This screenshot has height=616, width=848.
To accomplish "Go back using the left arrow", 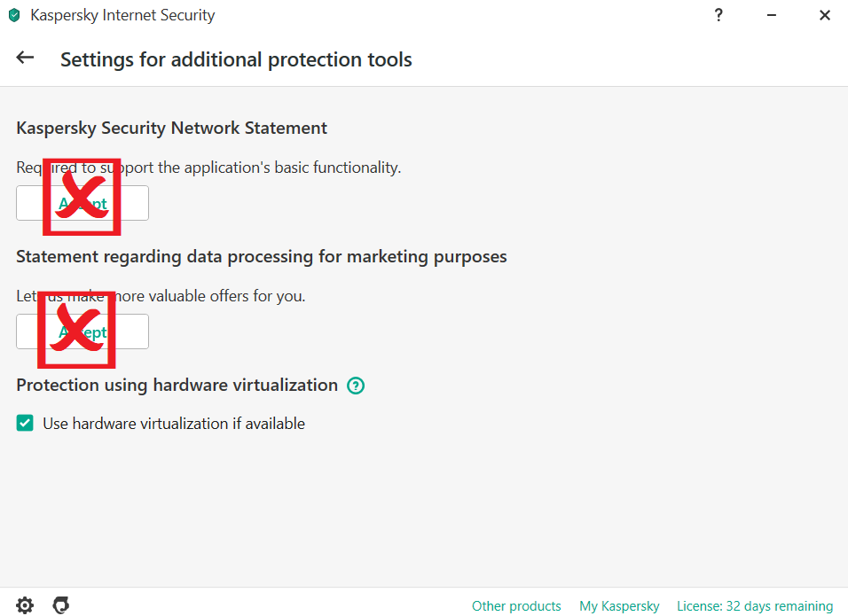I will coord(25,58).
